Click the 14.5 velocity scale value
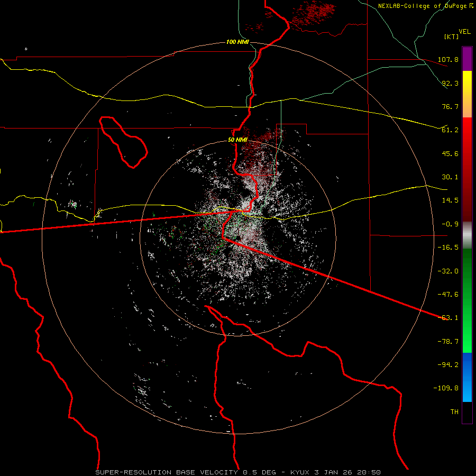 pos(450,200)
